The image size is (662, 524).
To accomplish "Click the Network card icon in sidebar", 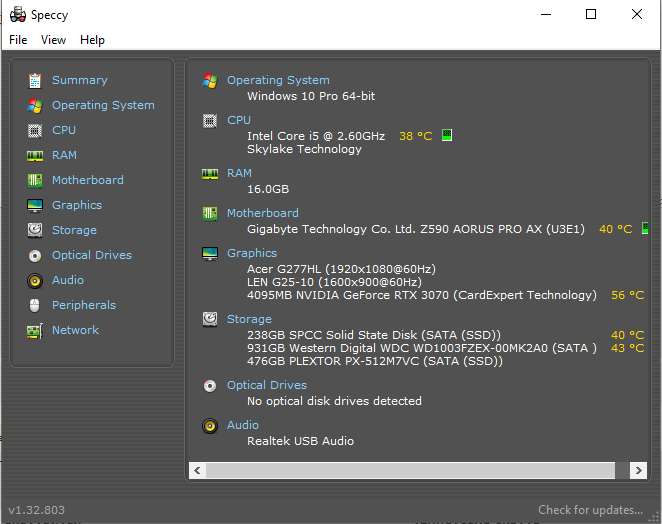I will pos(35,331).
